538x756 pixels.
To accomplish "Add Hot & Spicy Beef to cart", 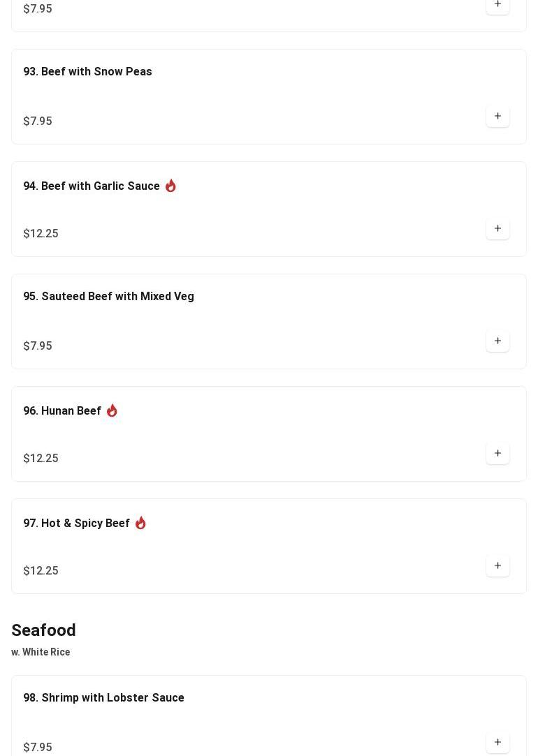I will 497,566.
